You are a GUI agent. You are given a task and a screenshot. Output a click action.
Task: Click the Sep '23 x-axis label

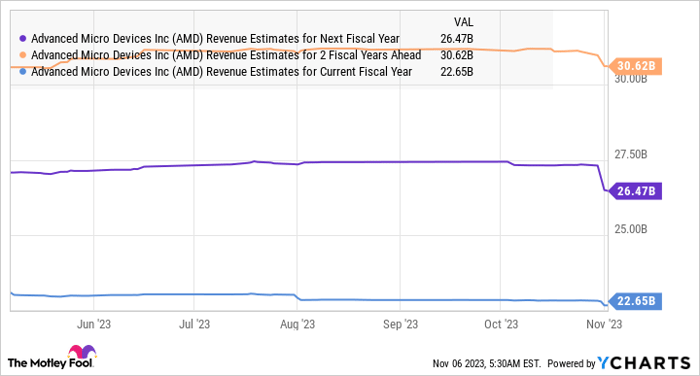point(400,324)
